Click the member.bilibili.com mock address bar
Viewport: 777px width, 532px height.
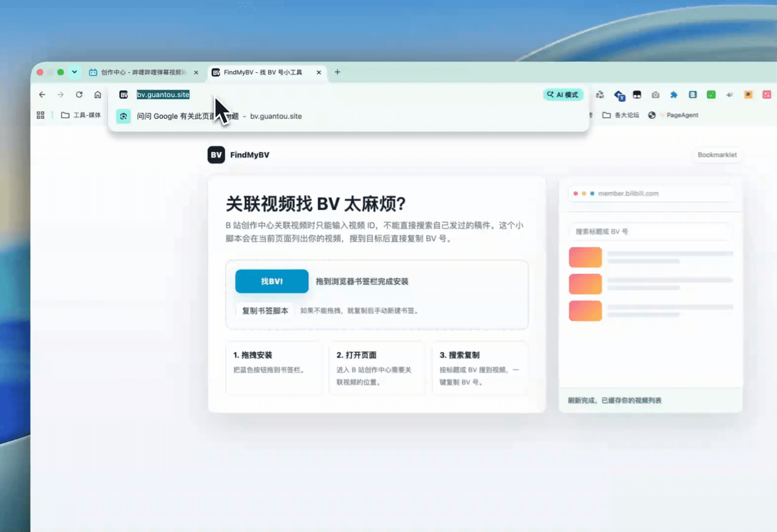tap(650, 194)
